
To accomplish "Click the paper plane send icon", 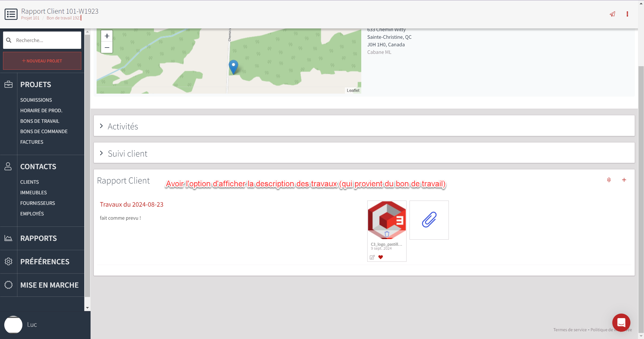I will [612, 14].
